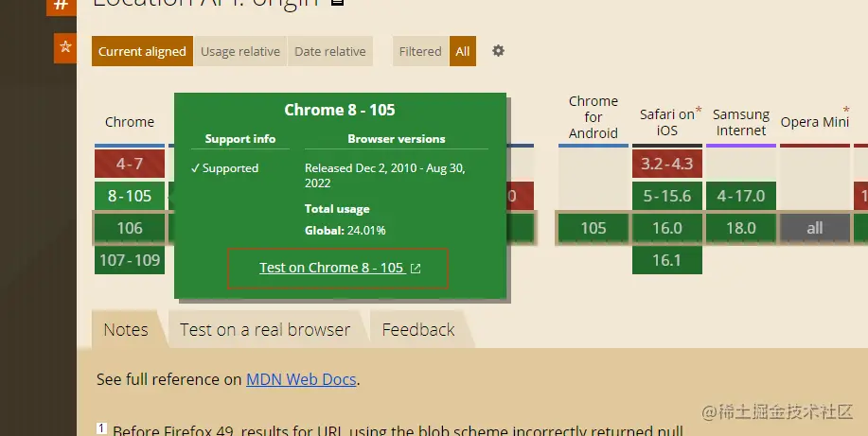Click footnote 1 marker before Firefox note

(x=102, y=428)
